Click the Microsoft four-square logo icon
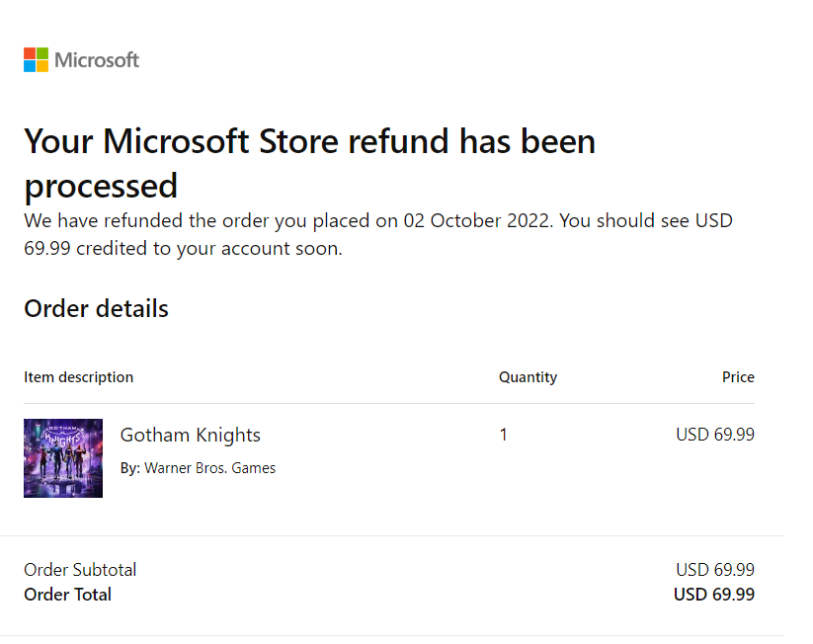 37,60
